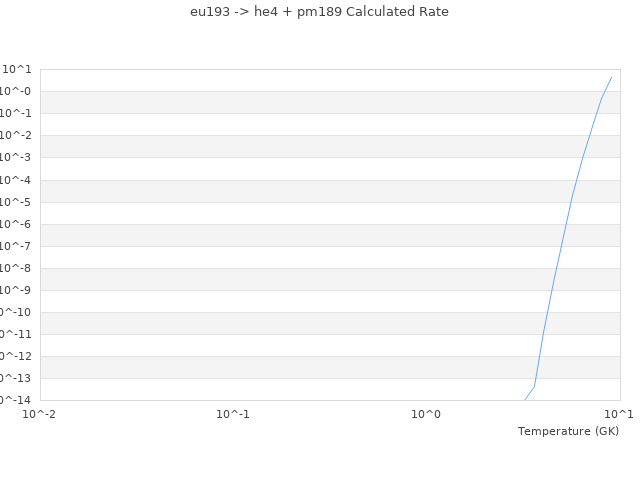Select the 10^-3 y-axis tick label
The image size is (640, 480).
tap(16, 157)
